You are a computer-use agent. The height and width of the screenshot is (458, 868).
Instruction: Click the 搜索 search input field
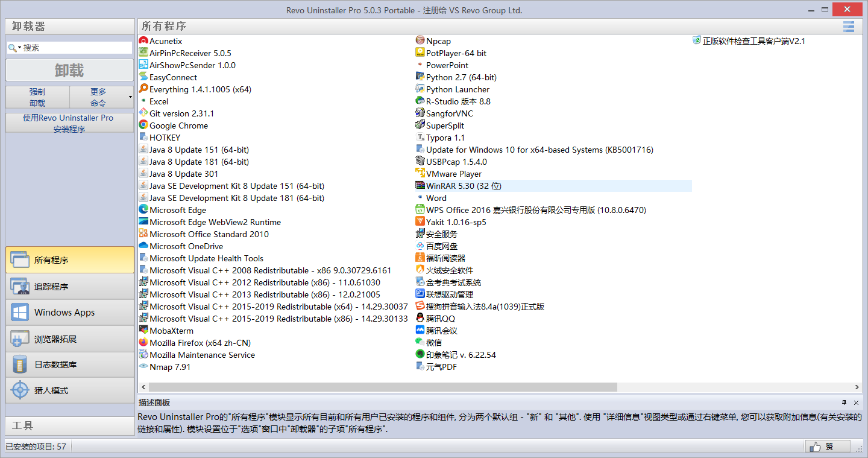(76, 48)
